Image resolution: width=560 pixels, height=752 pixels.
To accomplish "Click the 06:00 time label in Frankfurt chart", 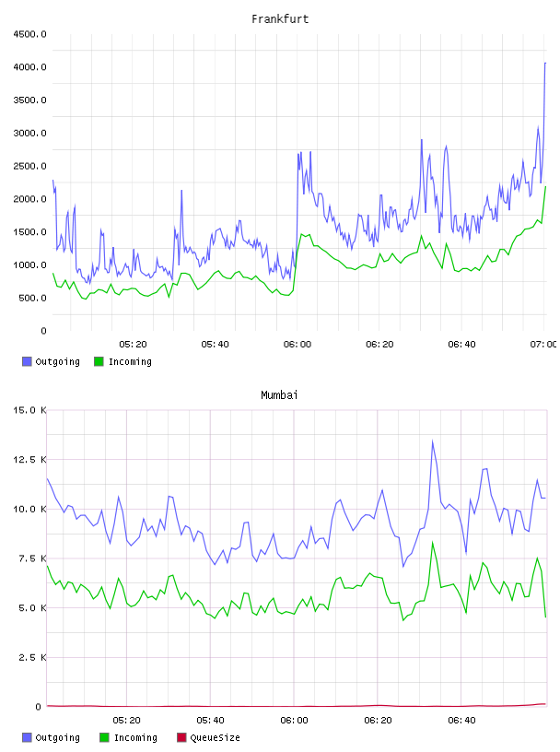I will (x=297, y=345).
